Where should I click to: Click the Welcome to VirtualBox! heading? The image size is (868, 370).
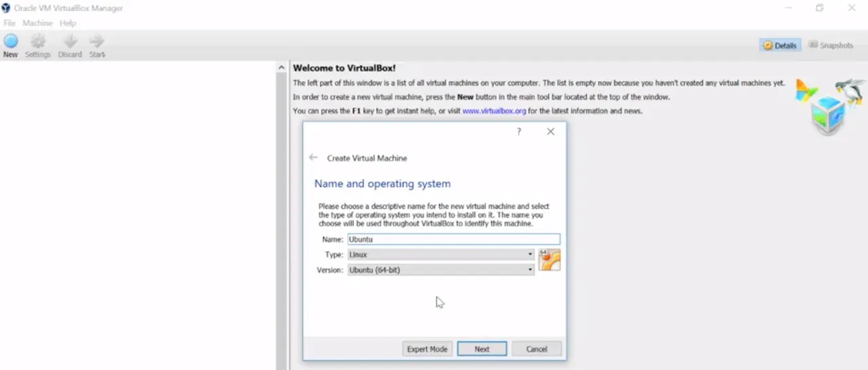coord(344,68)
